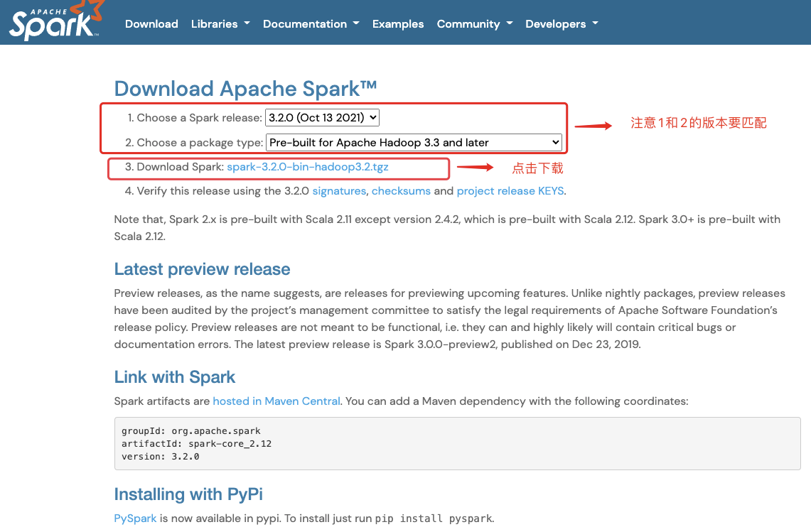Click the Latest preview release heading
811x532 pixels.
tap(203, 269)
